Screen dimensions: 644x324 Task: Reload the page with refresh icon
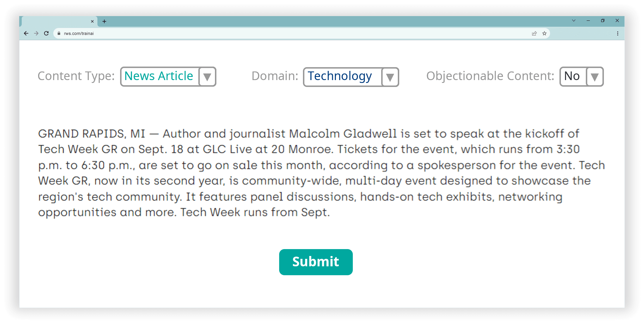tap(46, 33)
